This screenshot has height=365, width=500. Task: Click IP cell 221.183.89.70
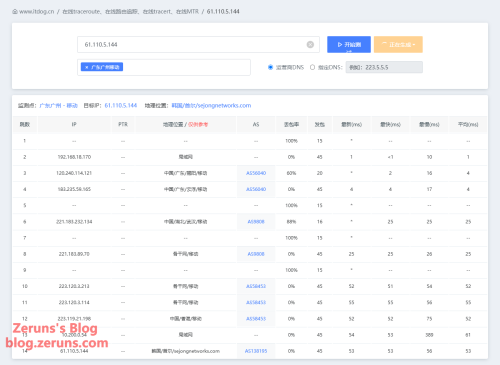click(74, 254)
